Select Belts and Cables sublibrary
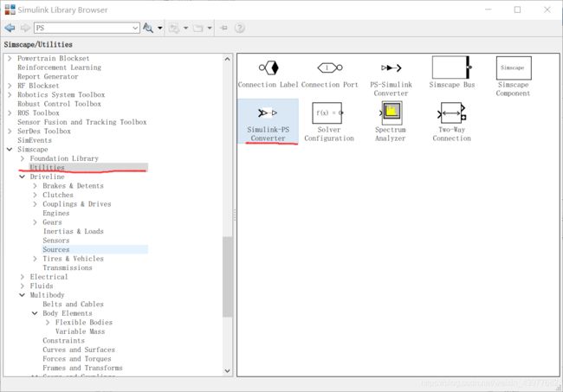The image size is (563, 392). [x=74, y=304]
